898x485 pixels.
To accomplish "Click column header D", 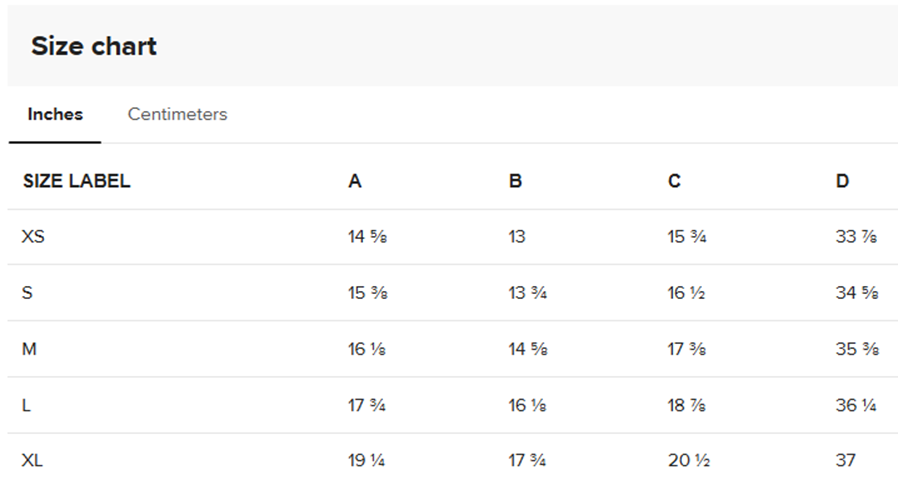I will click(x=842, y=181).
